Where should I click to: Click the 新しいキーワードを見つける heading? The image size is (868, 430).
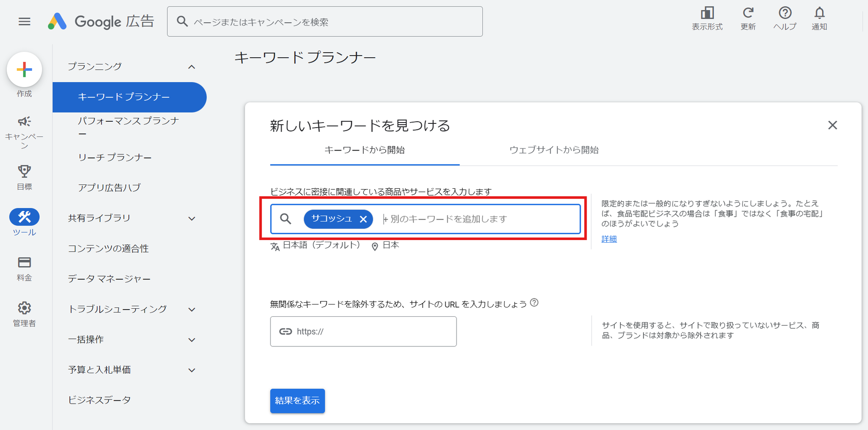360,126
